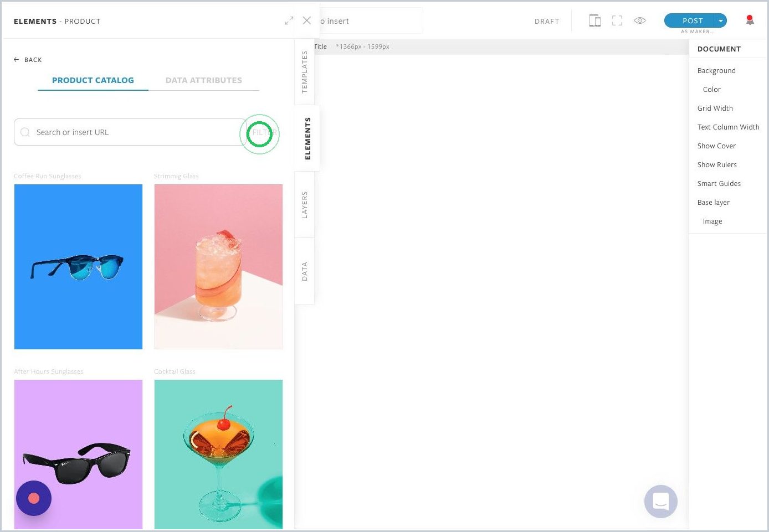Open the POST dropdown arrow

[x=721, y=20]
